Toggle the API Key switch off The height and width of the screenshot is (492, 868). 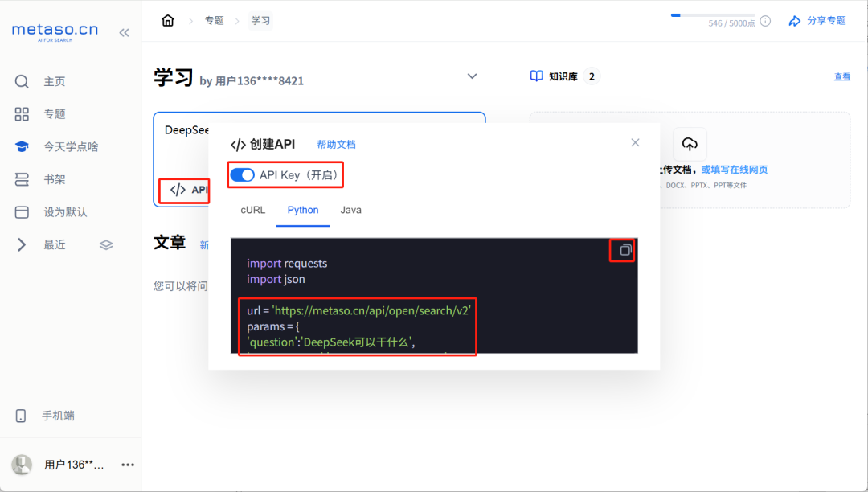coord(242,175)
